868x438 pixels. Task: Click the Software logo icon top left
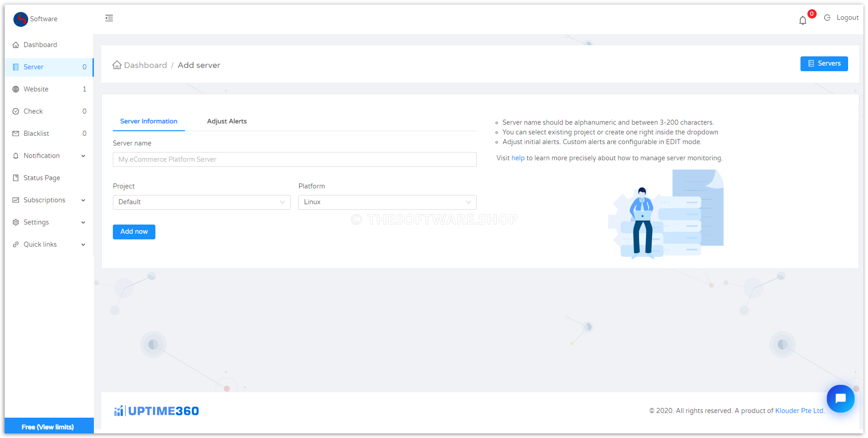click(x=20, y=19)
